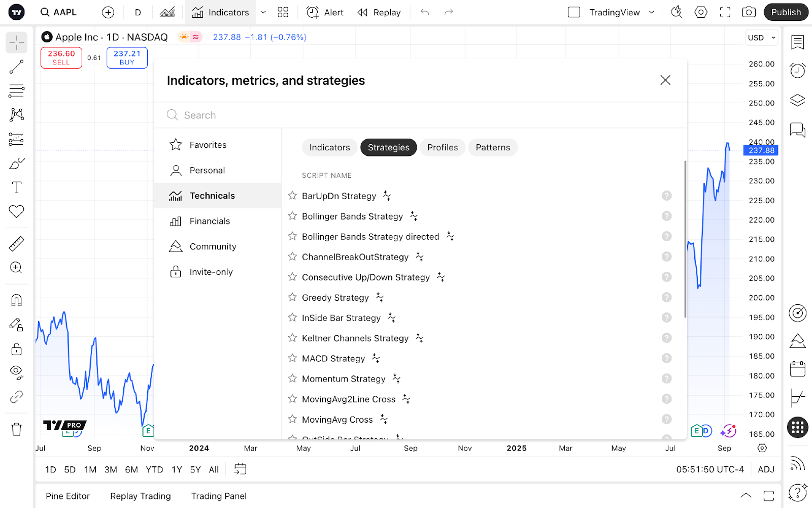The image size is (812, 508).
Task: Click the Publish button
Action: [x=786, y=12]
